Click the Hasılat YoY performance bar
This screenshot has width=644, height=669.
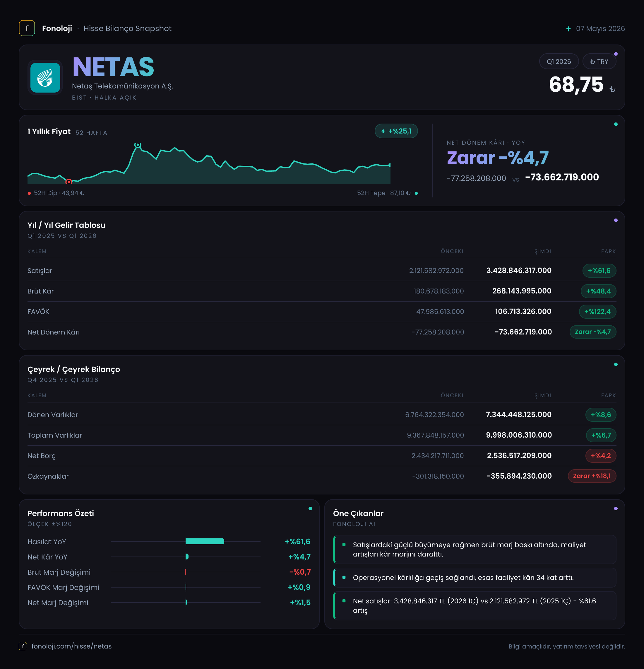pos(205,541)
